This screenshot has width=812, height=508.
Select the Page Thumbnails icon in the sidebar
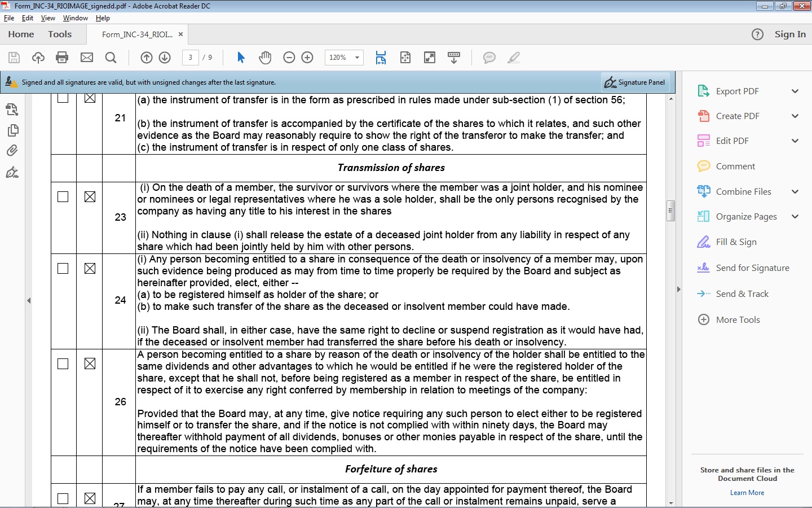pos(12,130)
